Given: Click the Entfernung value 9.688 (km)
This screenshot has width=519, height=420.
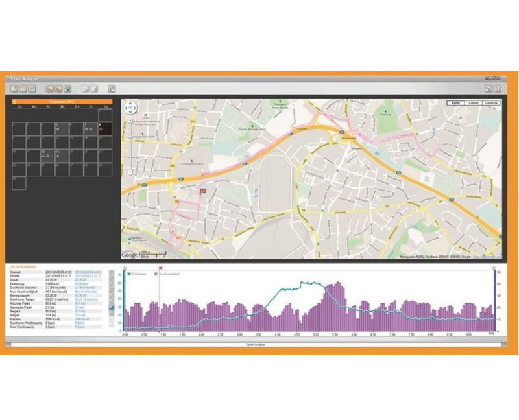Looking at the screenshot, I should pyautogui.click(x=52, y=284).
